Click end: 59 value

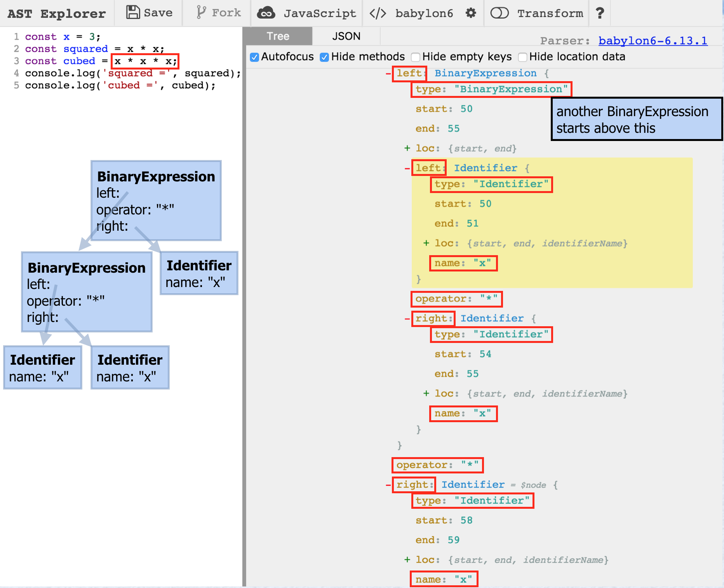point(453,540)
